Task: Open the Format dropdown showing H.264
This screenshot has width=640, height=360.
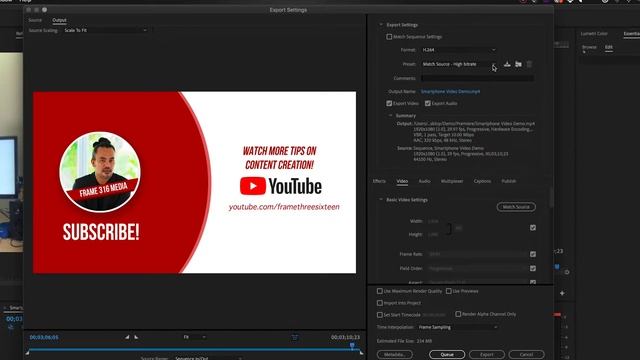Action: point(459,50)
